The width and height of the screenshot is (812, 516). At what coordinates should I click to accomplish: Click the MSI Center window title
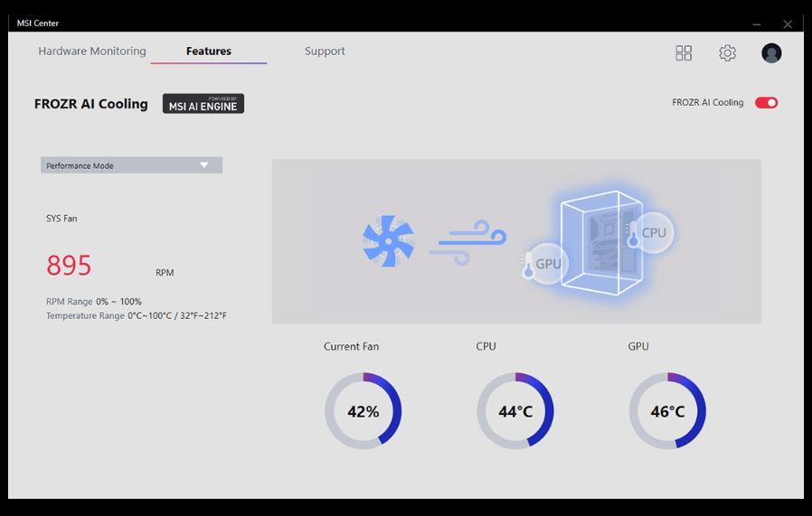[38, 23]
